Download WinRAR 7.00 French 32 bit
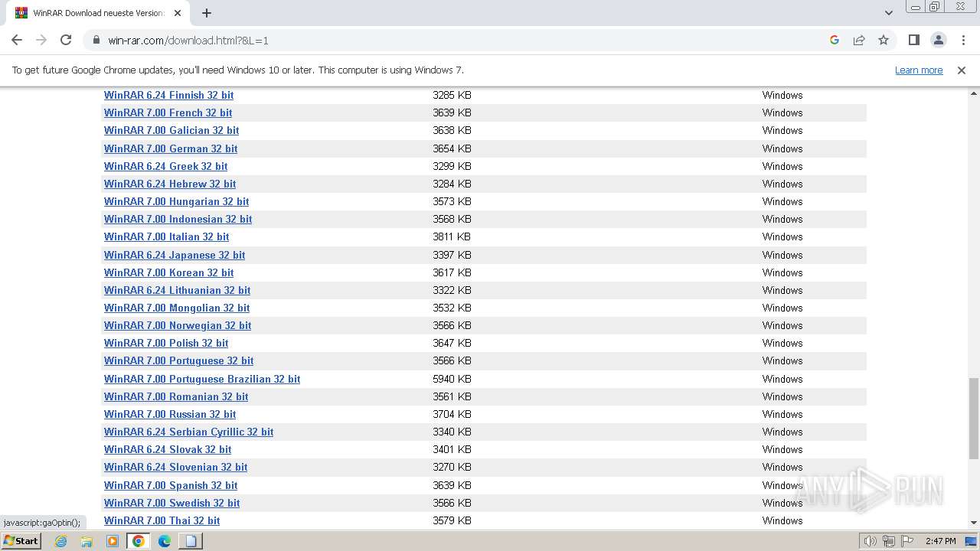Image resolution: width=980 pixels, height=551 pixels. click(168, 112)
